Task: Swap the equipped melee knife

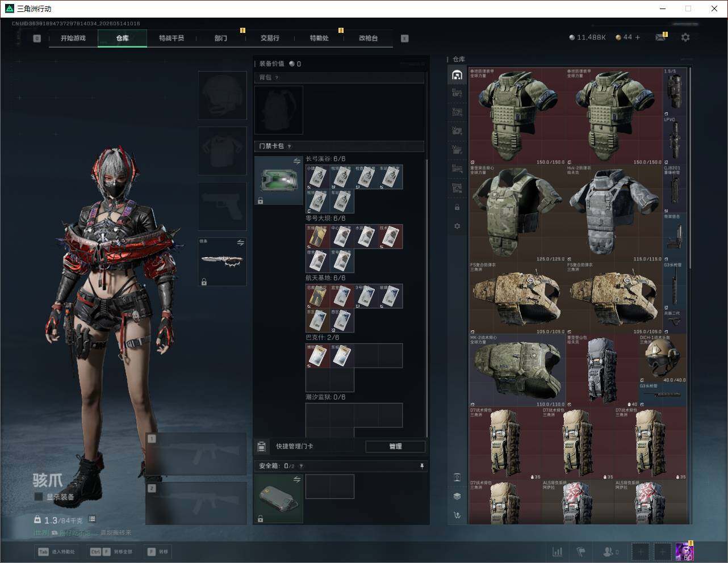Action: point(240,243)
